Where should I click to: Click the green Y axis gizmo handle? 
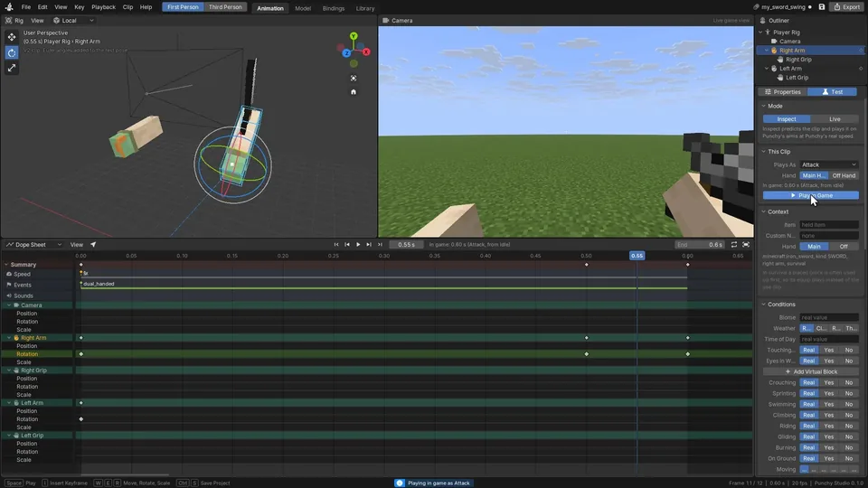pyautogui.click(x=354, y=36)
